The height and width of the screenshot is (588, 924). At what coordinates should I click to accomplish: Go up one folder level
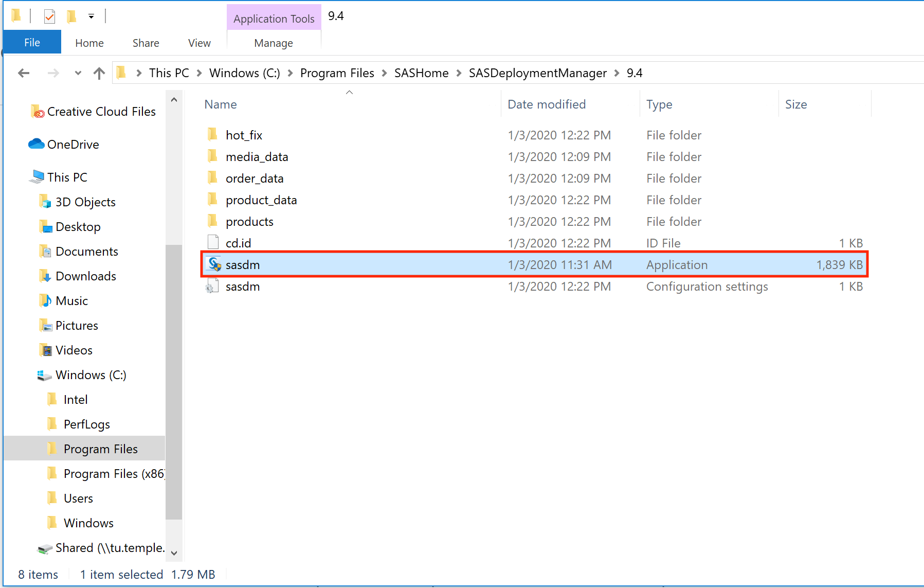99,73
